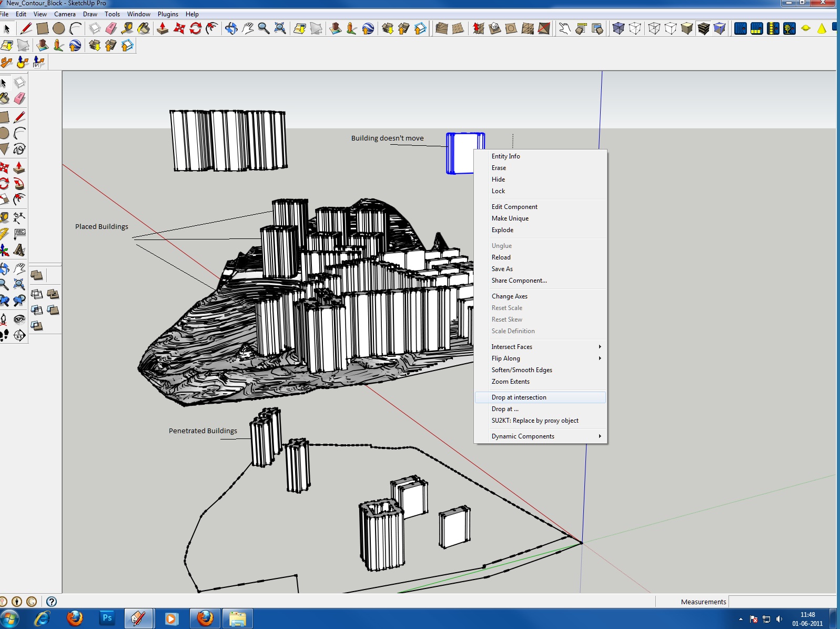Activate the Sandbox Smoove tool
This screenshot has height=629, width=840.
tap(478, 28)
